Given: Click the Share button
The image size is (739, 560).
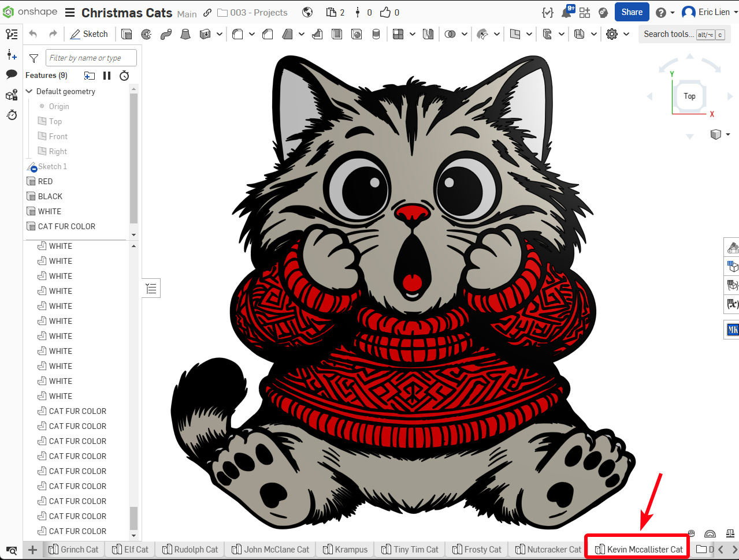Looking at the screenshot, I should click(632, 12).
